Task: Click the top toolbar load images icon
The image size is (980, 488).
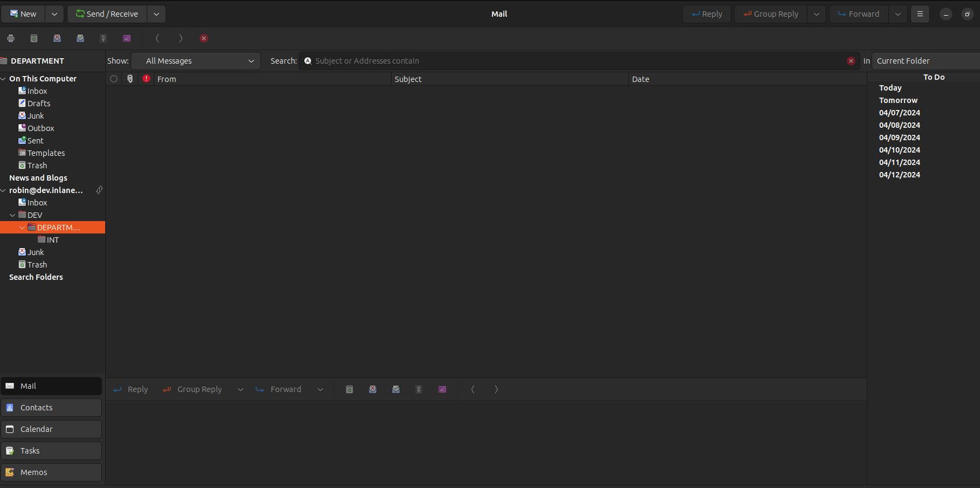Action: click(x=127, y=38)
